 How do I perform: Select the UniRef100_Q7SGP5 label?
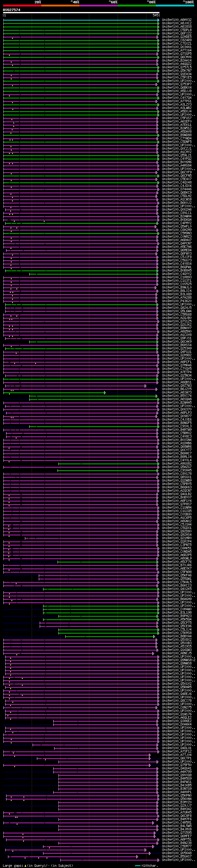177,54
